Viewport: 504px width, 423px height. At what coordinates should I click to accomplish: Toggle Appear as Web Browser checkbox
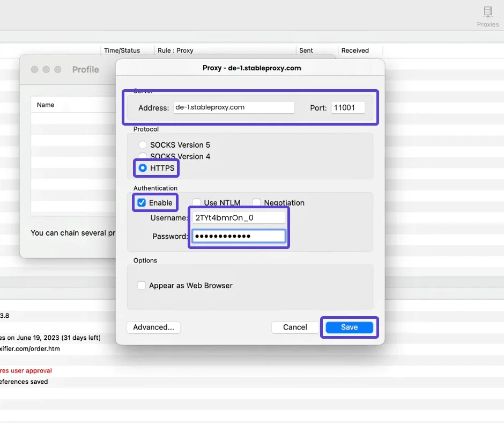pos(142,286)
